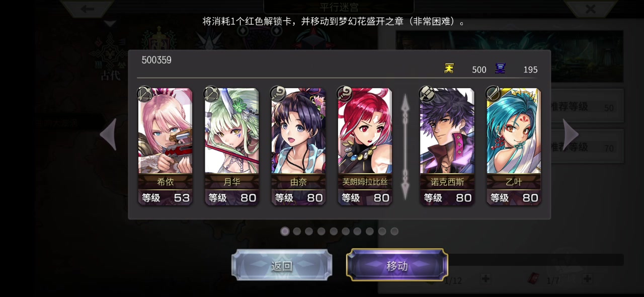This screenshot has height=297, width=644.
Task: Tap the 移动 confirm button
Action: [397, 265]
